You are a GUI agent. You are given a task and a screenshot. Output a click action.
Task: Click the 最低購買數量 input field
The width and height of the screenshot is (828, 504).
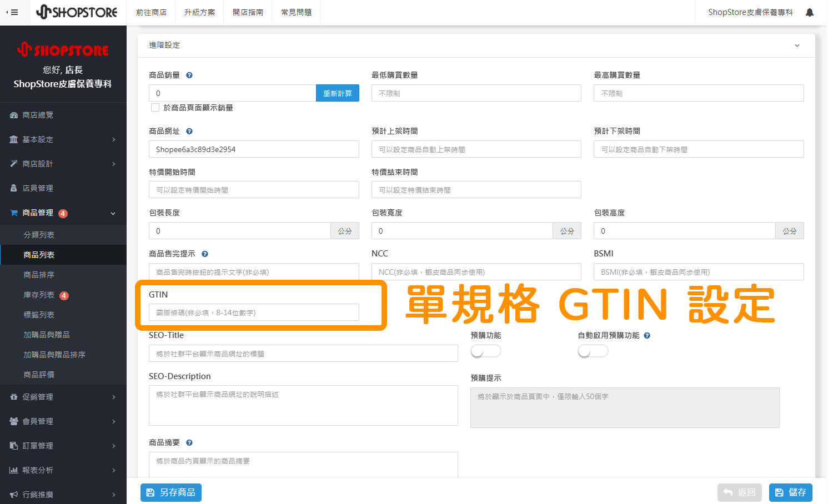click(476, 93)
